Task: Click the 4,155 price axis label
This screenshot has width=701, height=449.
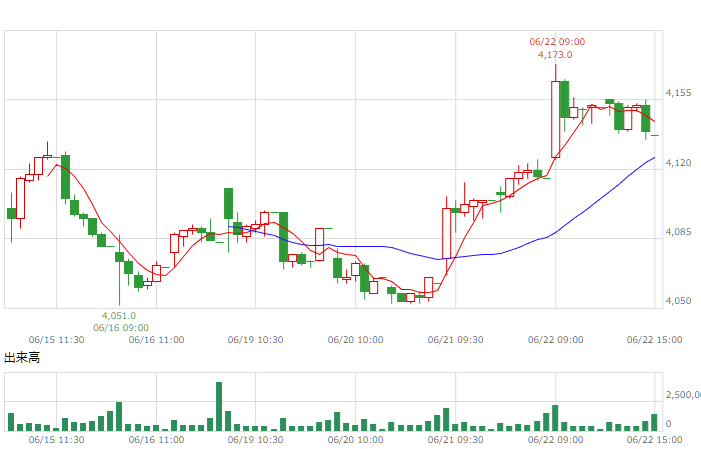Action: [x=678, y=93]
